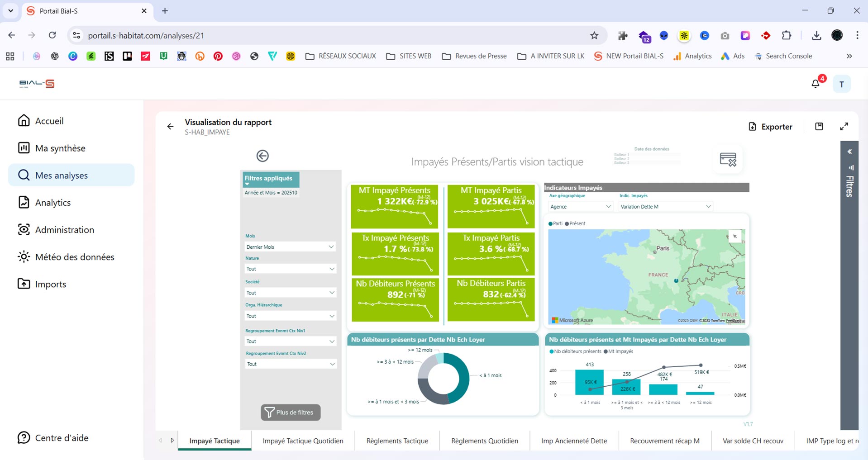Click the circled back arrow in the report

click(x=262, y=156)
